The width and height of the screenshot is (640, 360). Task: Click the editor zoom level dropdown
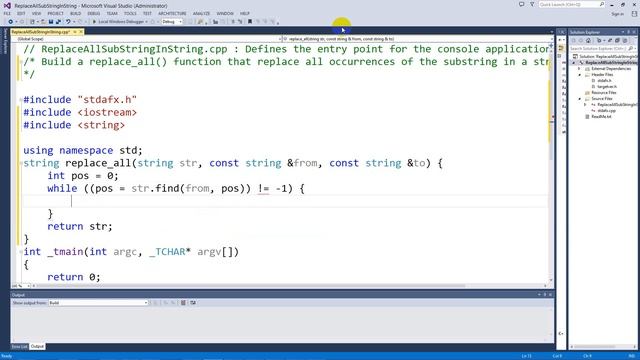tap(21, 286)
